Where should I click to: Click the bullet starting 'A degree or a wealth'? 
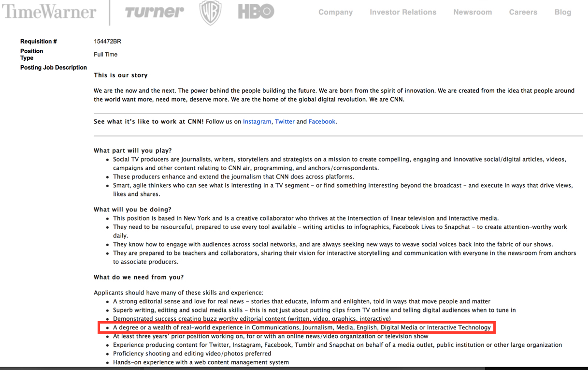302,327
